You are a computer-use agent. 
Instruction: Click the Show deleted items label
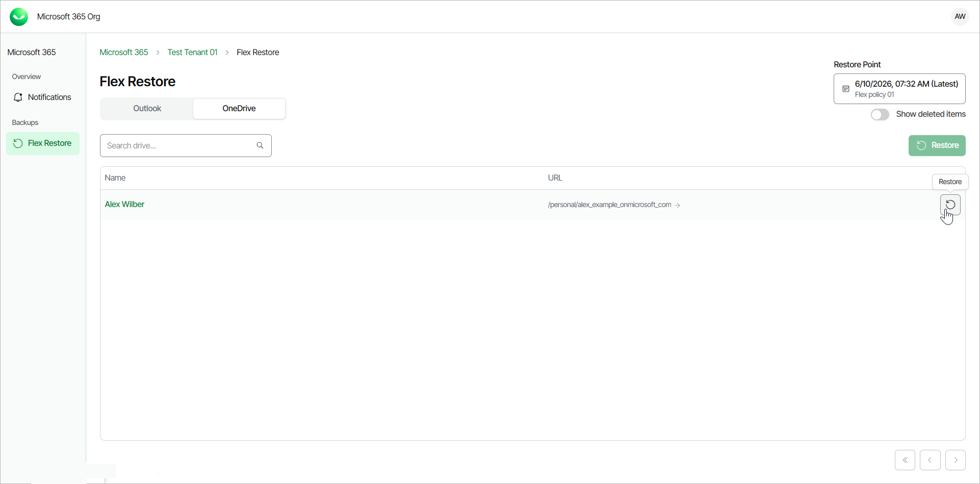point(931,114)
